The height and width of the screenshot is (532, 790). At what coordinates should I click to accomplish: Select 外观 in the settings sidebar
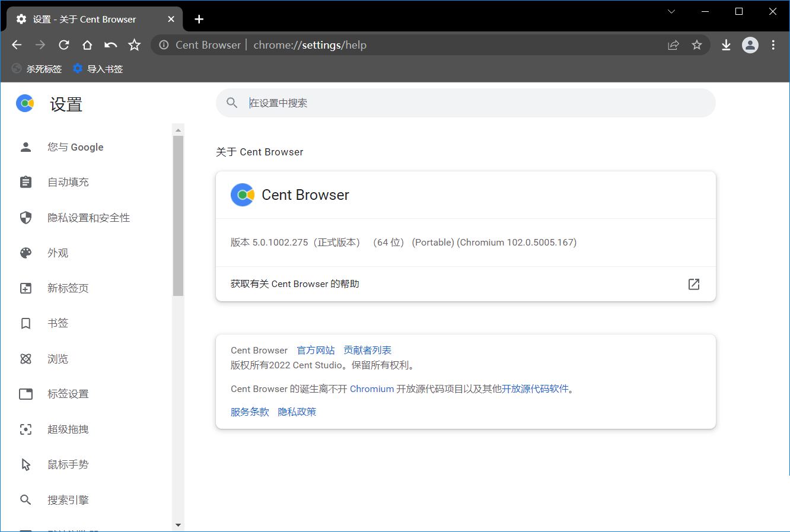pos(58,253)
